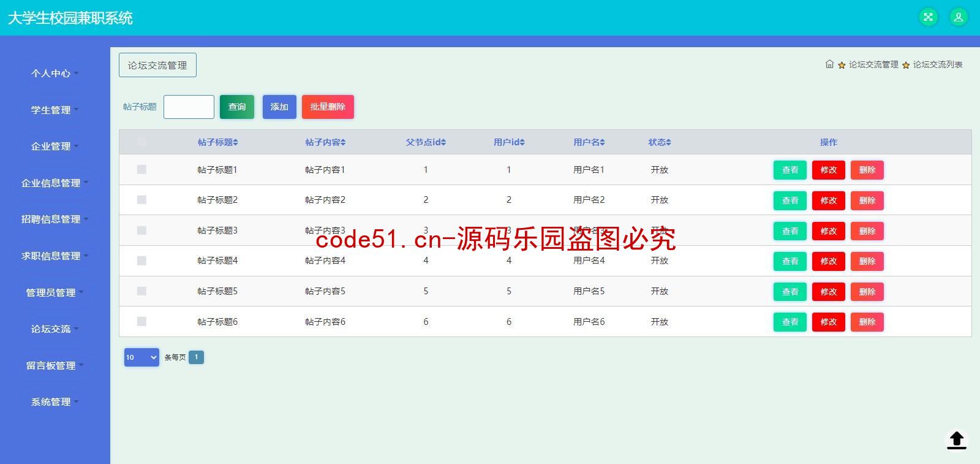Expand 学生管理 sidebar menu

coord(55,110)
